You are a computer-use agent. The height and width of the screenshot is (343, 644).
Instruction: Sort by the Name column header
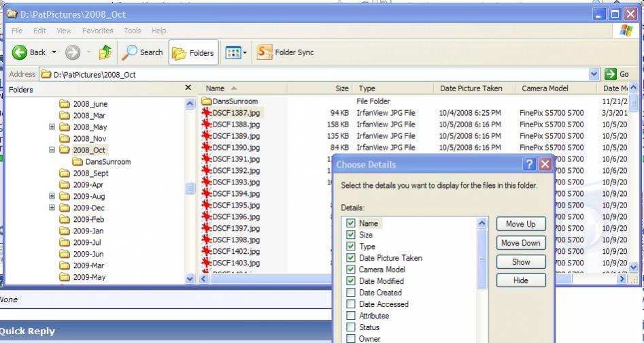click(x=243, y=88)
